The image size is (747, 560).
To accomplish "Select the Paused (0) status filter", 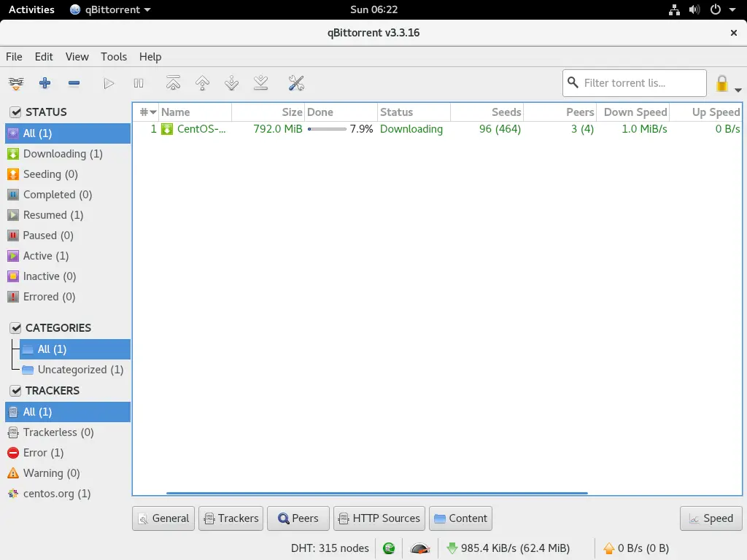I will 68,236.
